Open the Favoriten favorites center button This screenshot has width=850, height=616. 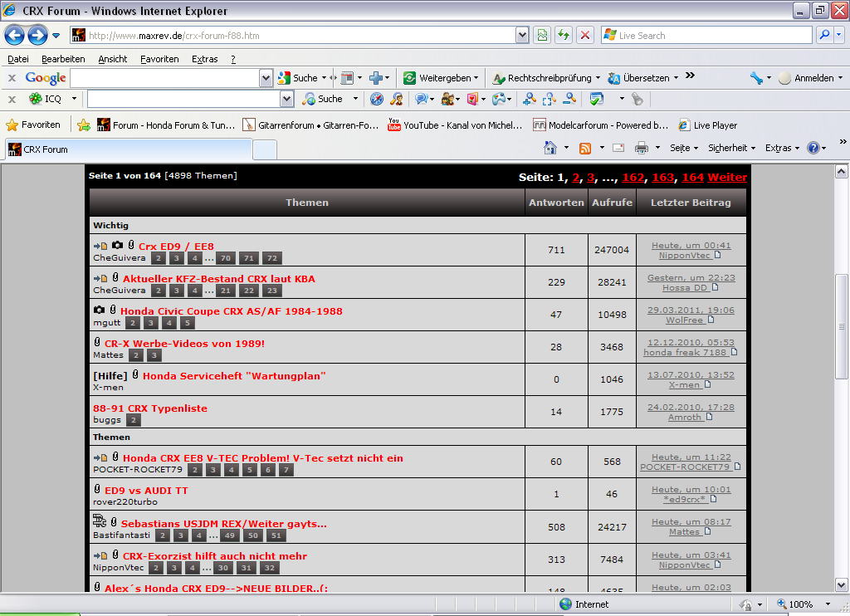33,125
